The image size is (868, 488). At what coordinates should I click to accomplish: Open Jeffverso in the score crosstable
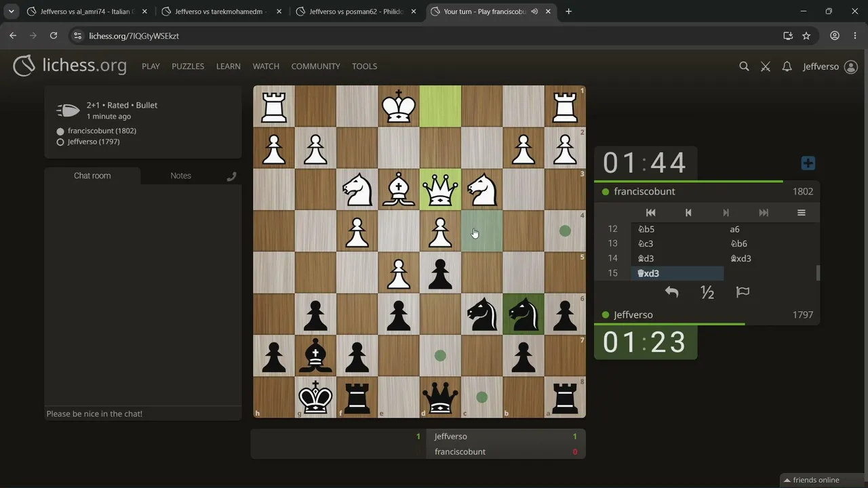click(450, 436)
